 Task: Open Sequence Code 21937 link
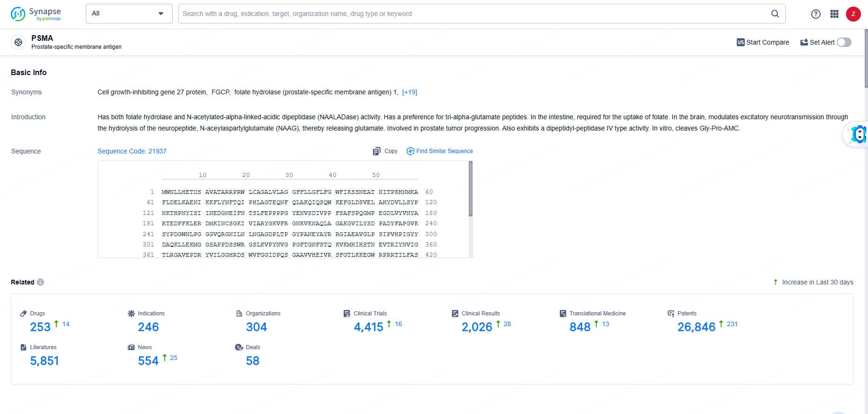coord(132,151)
